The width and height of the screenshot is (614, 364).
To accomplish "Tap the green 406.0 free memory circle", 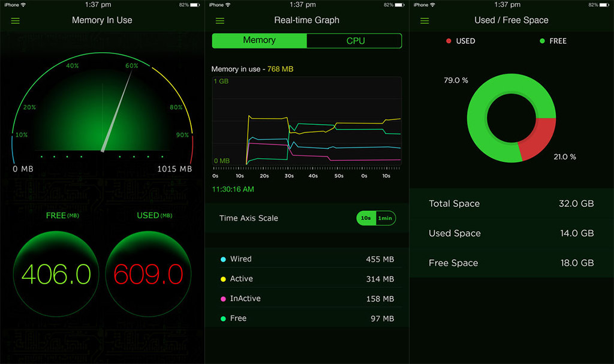I will point(56,274).
